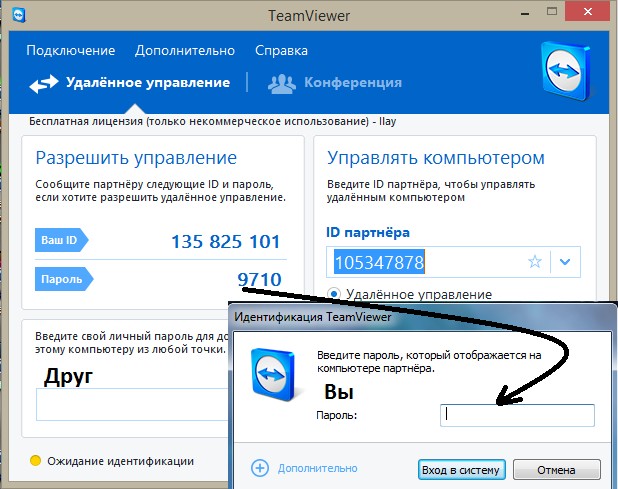618x489 pixels.
Task: Click the personal password input field
Action: point(132,405)
